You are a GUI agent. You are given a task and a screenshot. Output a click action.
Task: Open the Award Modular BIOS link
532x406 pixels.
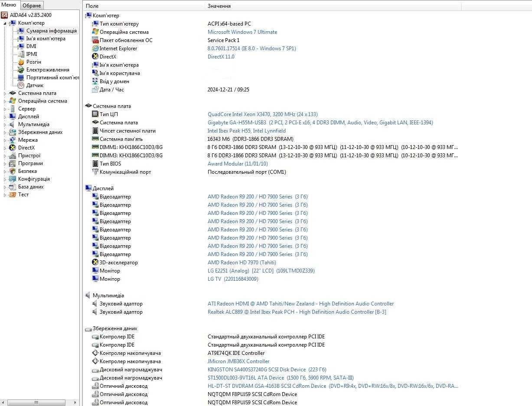point(238,164)
